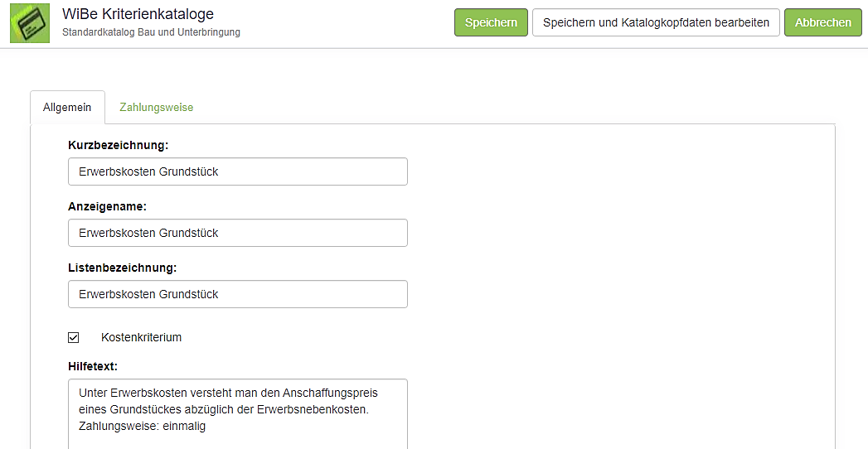Click the 'Kurzbezeichnung:' field label
The image size is (868, 449).
[x=118, y=145]
